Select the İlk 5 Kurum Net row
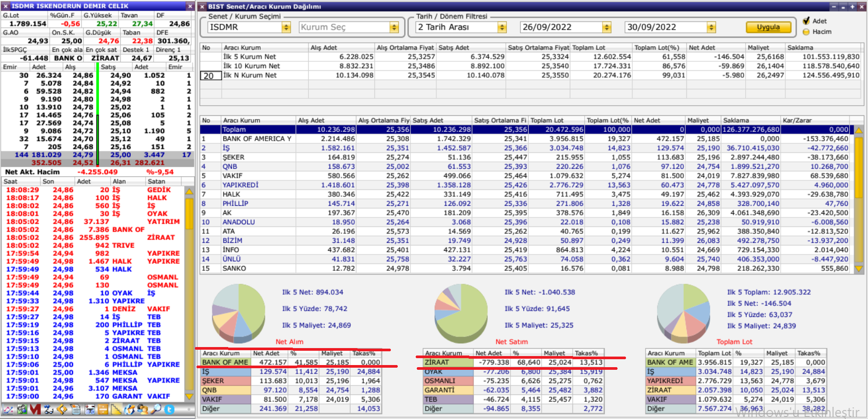 530,57
